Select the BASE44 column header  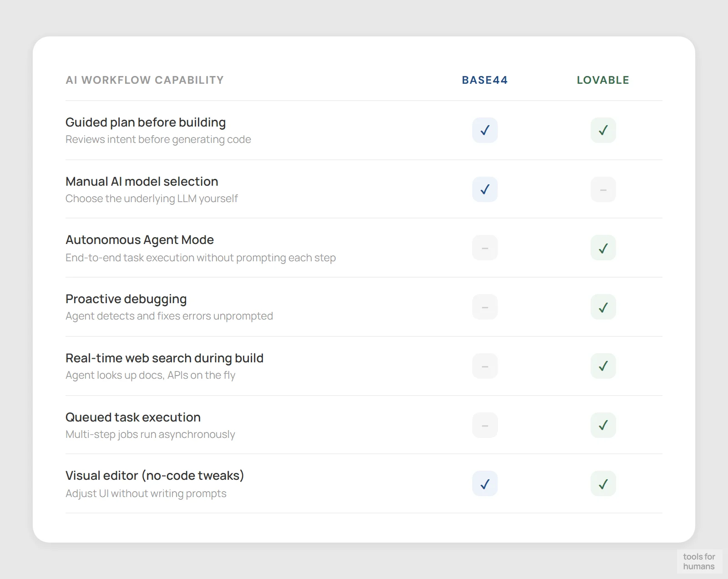(485, 80)
